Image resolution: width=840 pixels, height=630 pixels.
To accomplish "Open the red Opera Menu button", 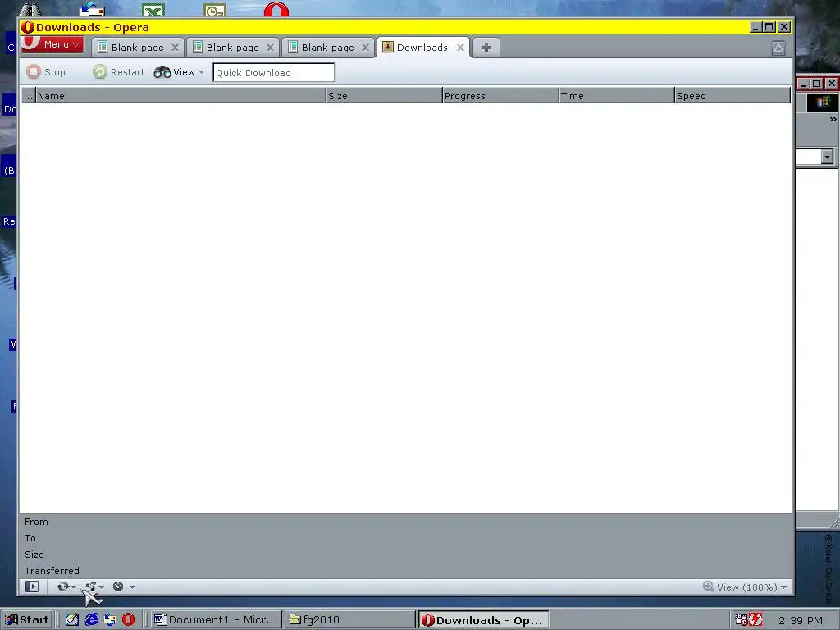I will click(52, 44).
